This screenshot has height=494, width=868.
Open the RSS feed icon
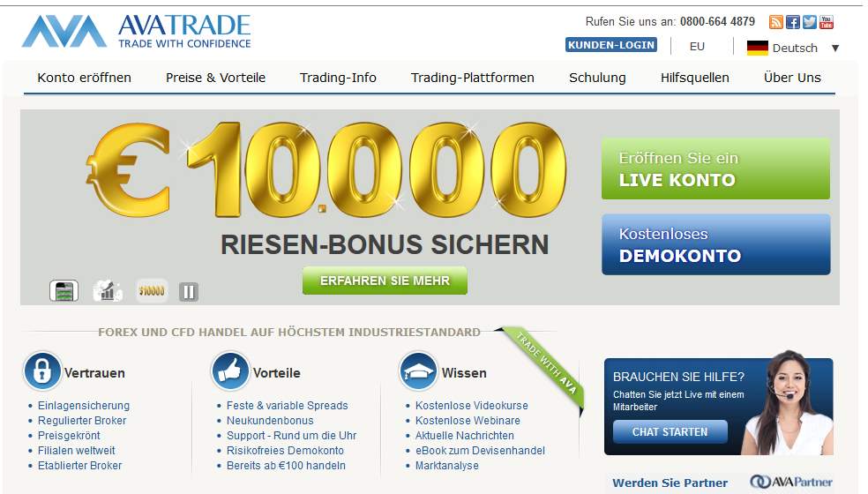[776, 22]
